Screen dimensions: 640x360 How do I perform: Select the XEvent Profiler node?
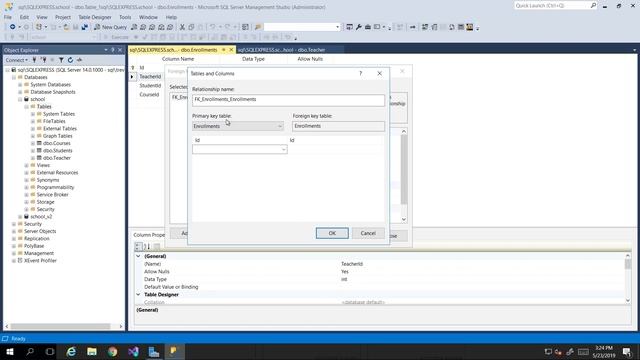coord(40,261)
